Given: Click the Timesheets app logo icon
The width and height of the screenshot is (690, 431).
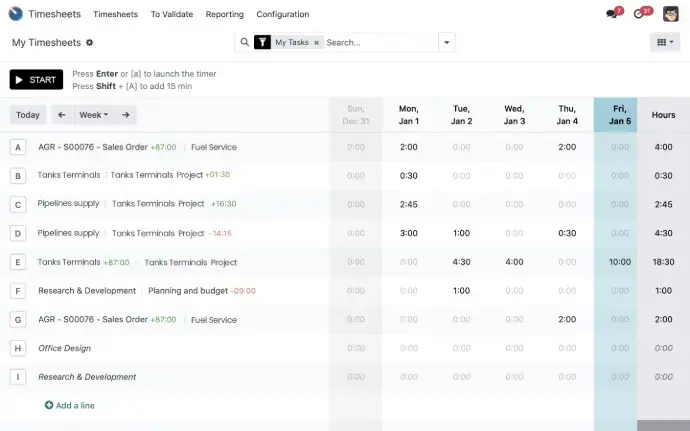Looking at the screenshot, I should 15,14.
